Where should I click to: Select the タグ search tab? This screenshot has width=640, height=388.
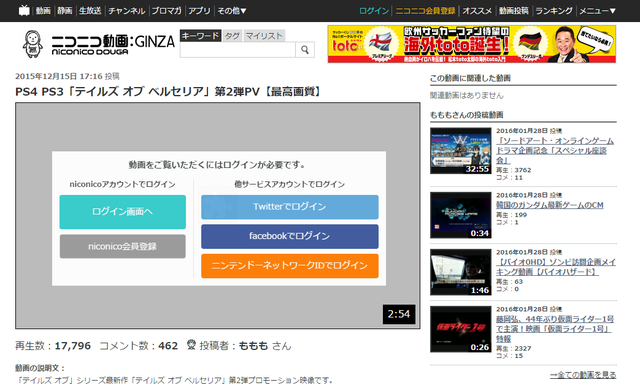(232, 36)
